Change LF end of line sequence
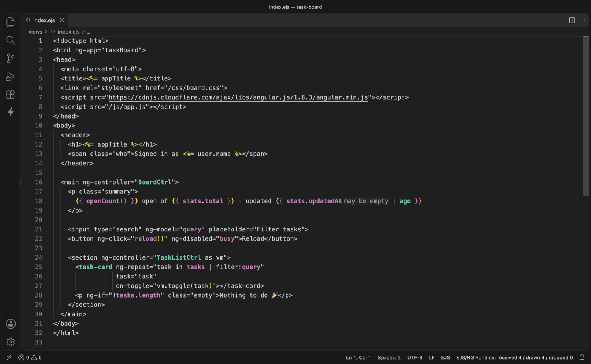Screen dimensions: 591x364 click(431, 357)
